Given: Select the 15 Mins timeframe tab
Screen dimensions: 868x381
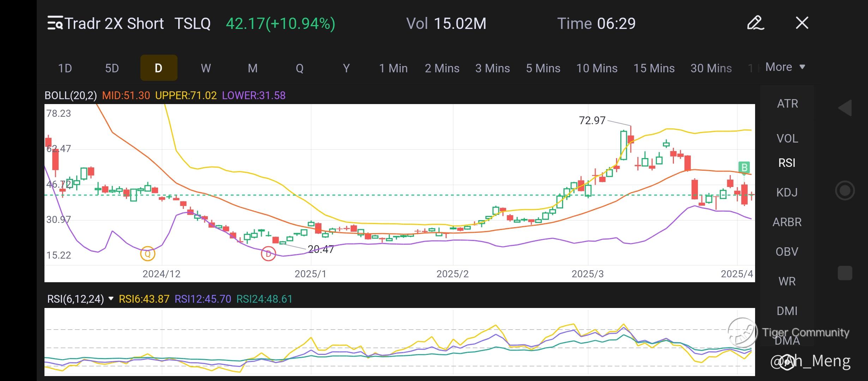Looking at the screenshot, I should click(654, 68).
